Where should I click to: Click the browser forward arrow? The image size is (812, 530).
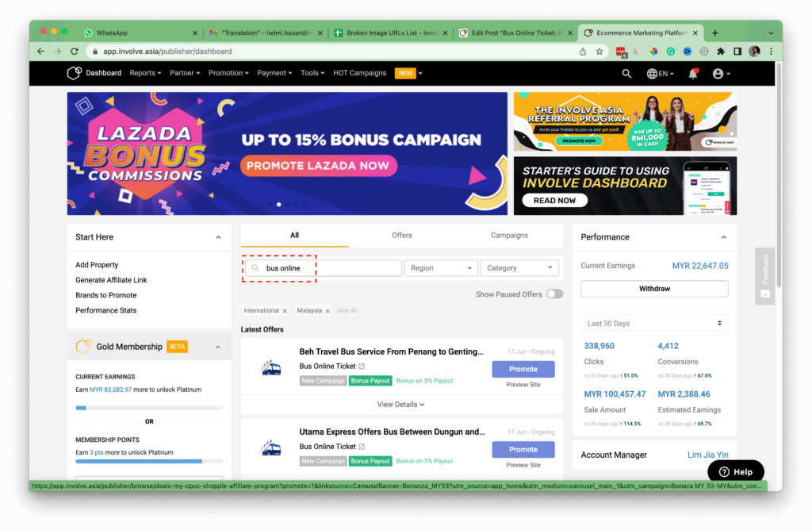pyautogui.click(x=57, y=52)
